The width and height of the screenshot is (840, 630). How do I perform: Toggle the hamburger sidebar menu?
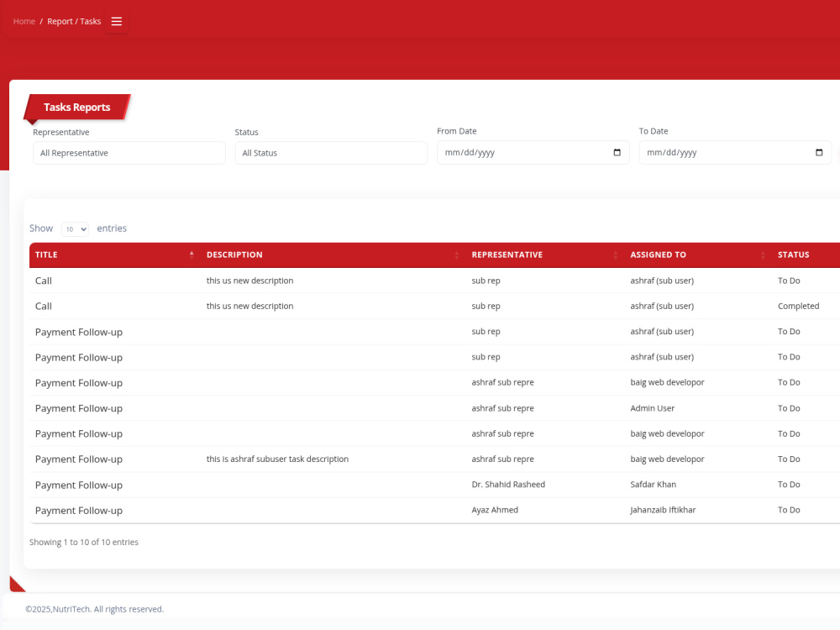[x=116, y=22]
